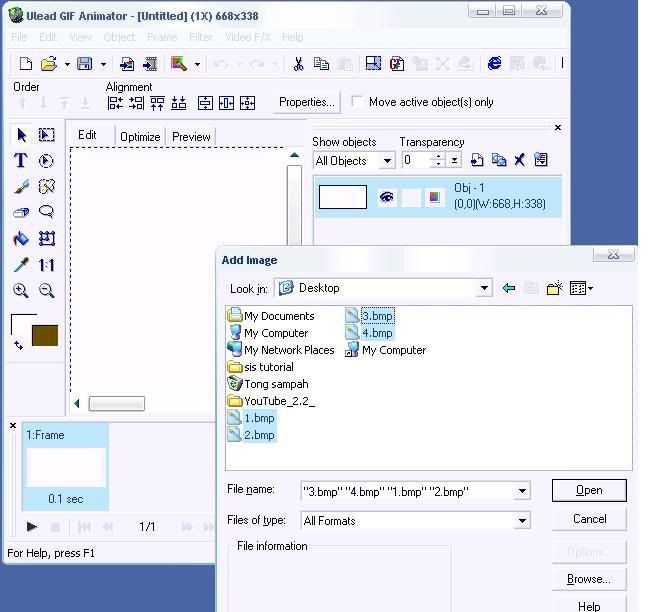The height and width of the screenshot is (612, 668).
Task: Click the Cut scissors icon
Action: (x=298, y=64)
